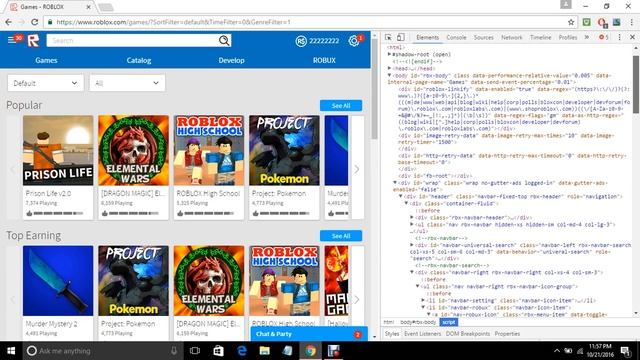Click See All for the Top Earning section
Image resolution: width=640 pixels, height=360 pixels.
click(x=341, y=236)
